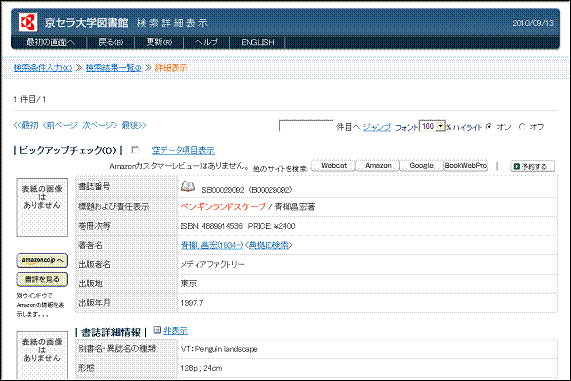Toggle the ピックアップチェック checkbox
Image resolution: width=571 pixels, height=381 pixels.
coord(135,150)
